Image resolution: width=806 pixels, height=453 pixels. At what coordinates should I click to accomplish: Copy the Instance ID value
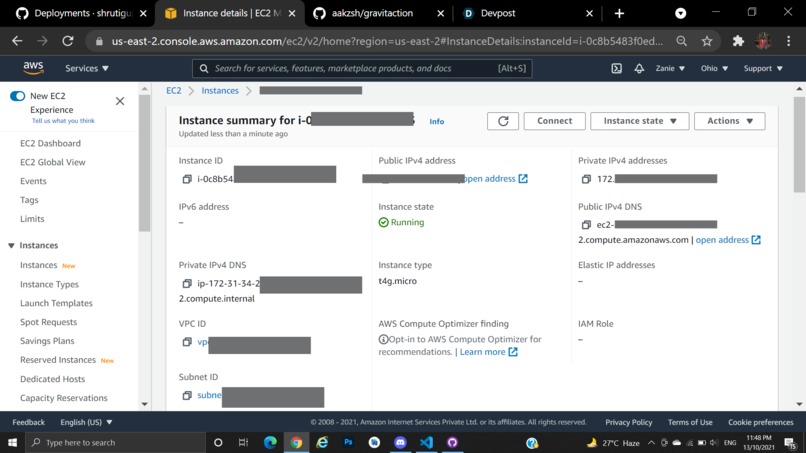pyautogui.click(x=187, y=179)
